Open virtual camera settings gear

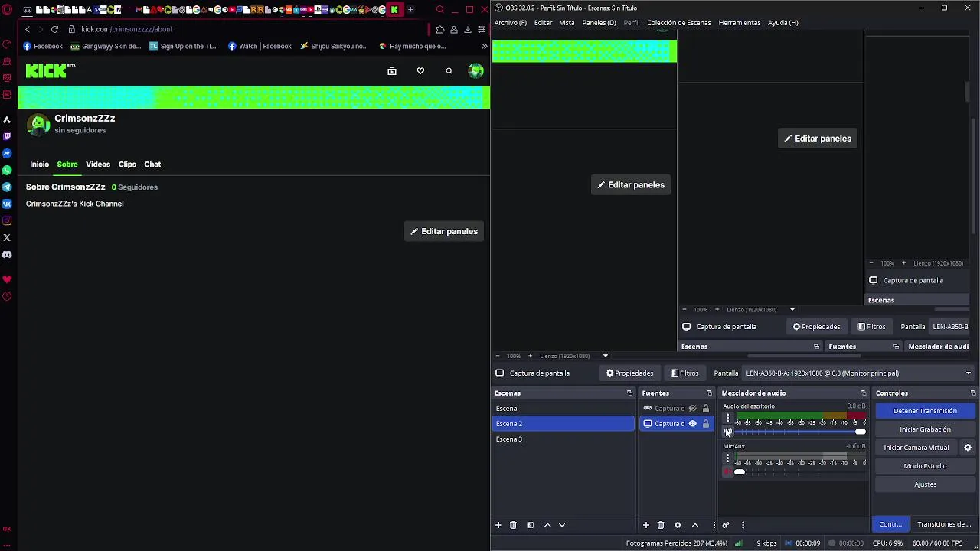968,448
